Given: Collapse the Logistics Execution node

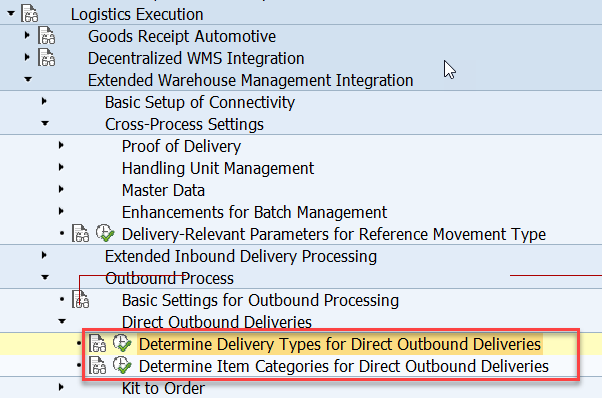Looking at the screenshot, I should click(x=11, y=14).
